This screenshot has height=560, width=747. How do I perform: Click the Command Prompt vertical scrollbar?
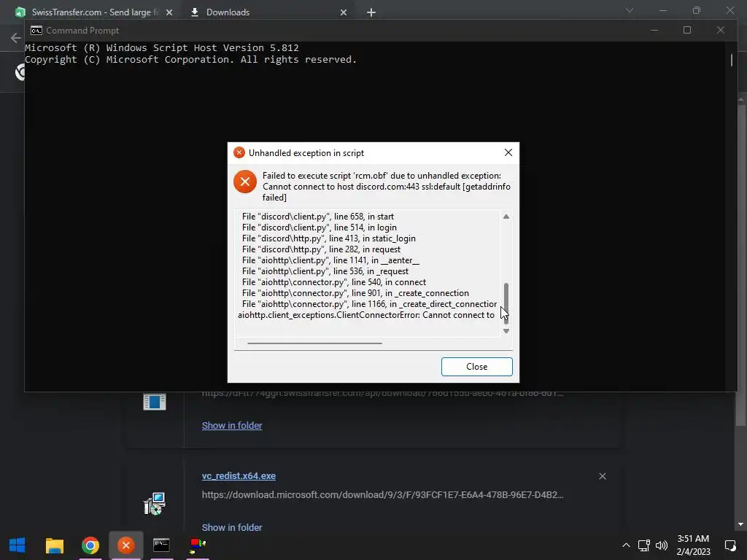pyautogui.click(x=731, y=60)
